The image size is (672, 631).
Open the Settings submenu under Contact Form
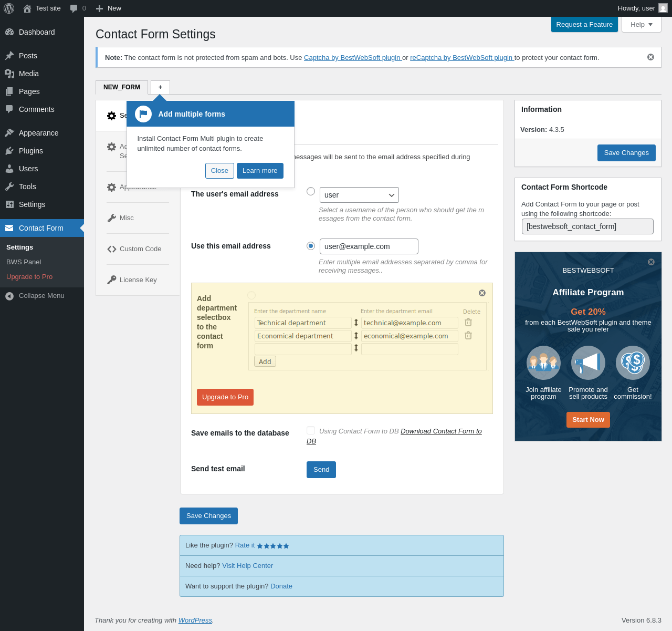pyautogui.click(x=20, y=247)
